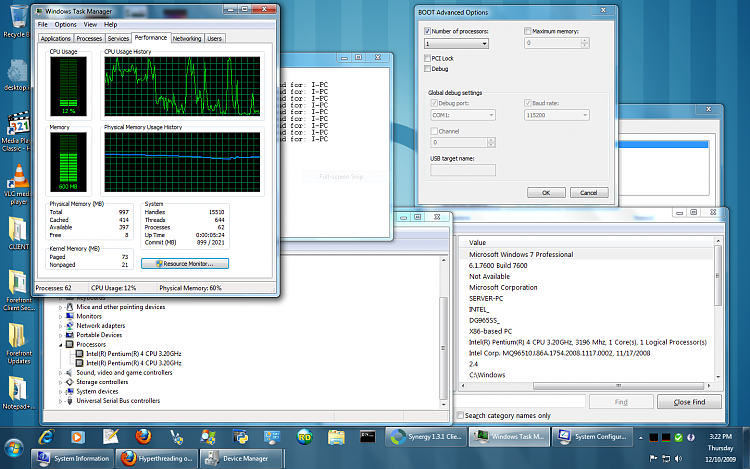The image size is (750, 469).
Task: Open Windows Explorer folder in taskbar
Action: [x=336, y=437]
